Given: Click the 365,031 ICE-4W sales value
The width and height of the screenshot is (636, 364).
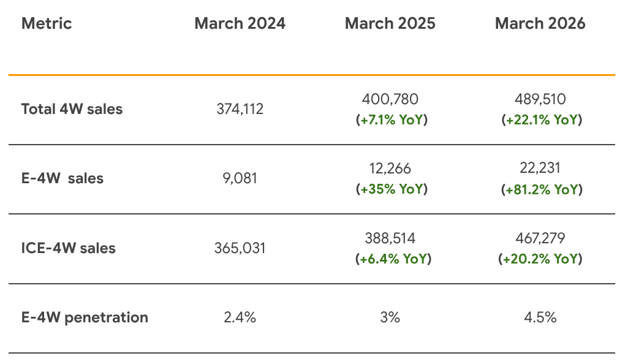Looking at the screenshot, I should click(x=240, y=248).
